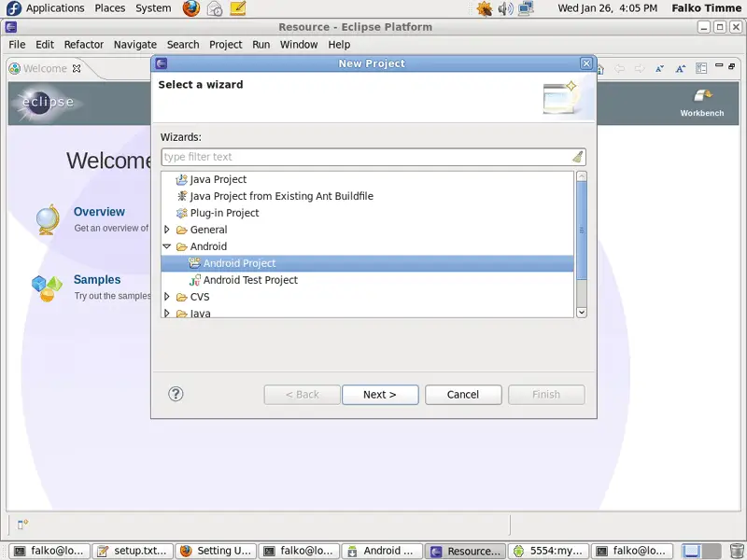
Task: Open the notes launcher icon in top panel
Action: tap(237, 8)
